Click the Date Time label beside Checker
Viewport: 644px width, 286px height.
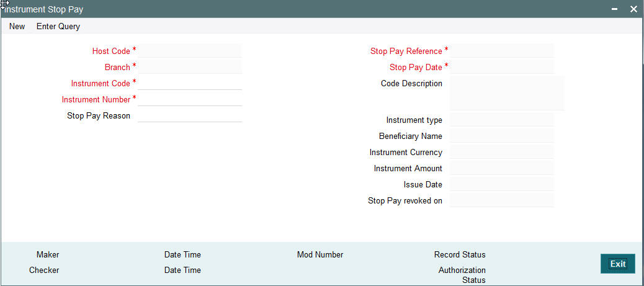point(182,270)
